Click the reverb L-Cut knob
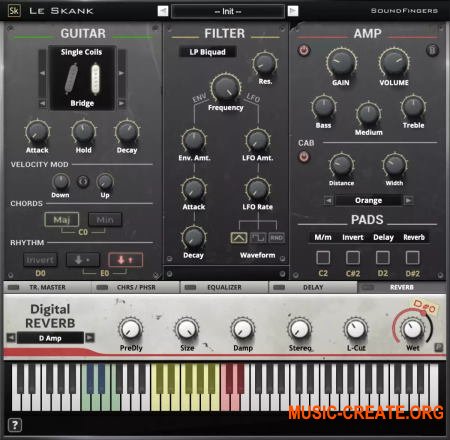Image resolution: width=450 pixels, height=440 pixels. [356, 329]
